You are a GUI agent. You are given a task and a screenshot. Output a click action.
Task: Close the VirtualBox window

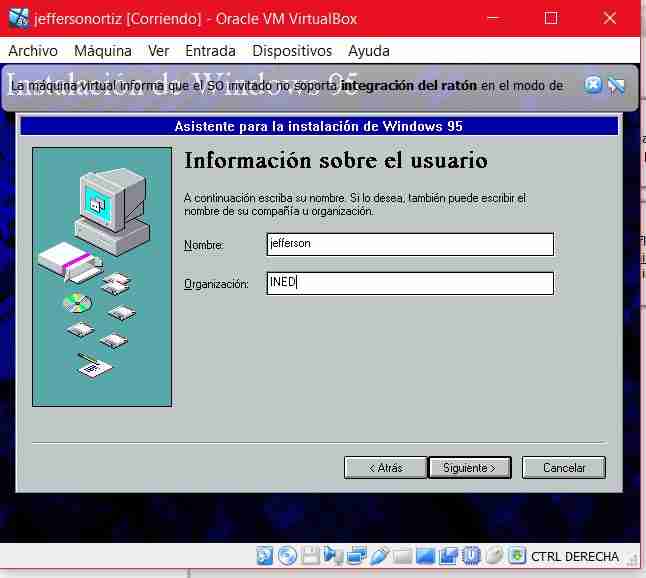coord(609,18)
